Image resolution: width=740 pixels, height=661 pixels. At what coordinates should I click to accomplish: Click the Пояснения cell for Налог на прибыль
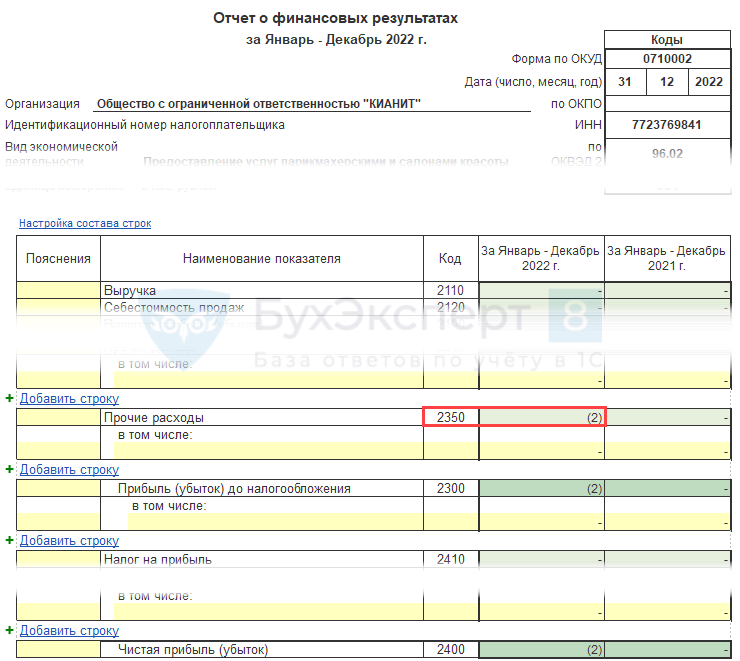coord(59,560)
